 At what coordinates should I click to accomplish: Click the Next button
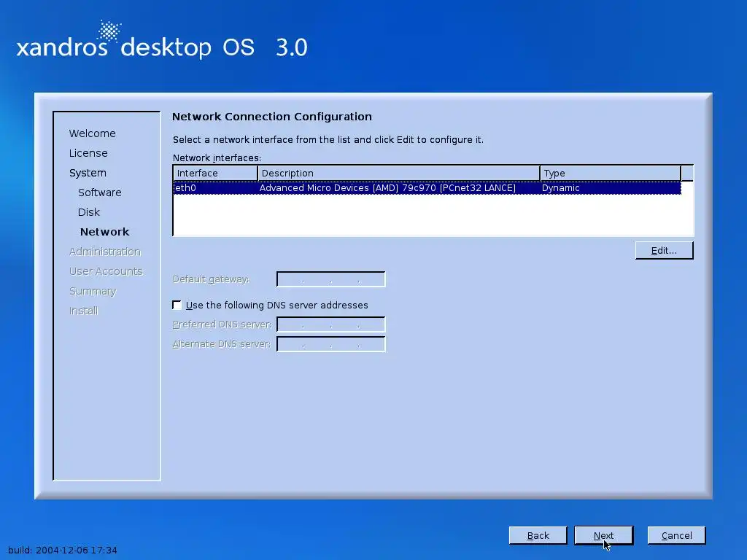pos(603,535)
